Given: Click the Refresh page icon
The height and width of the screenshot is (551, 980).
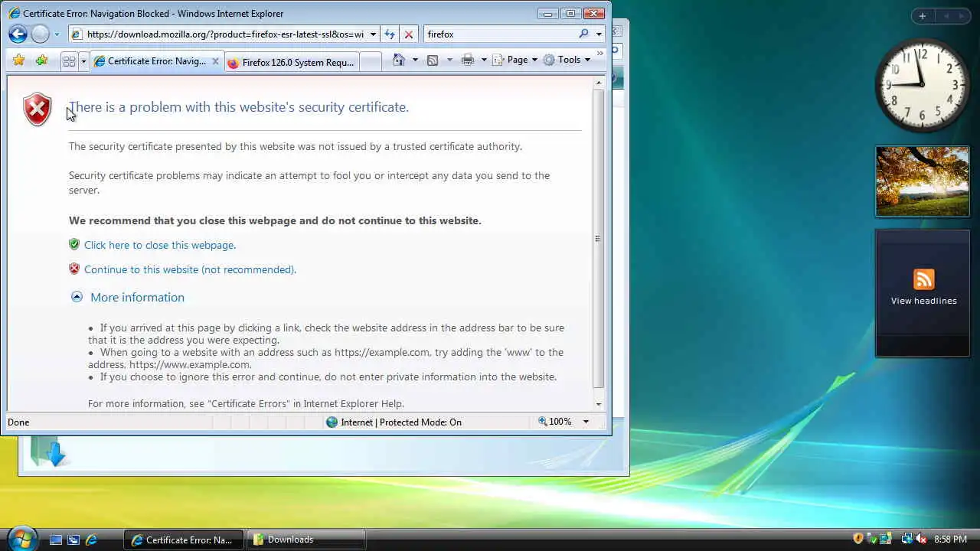Looking at the screenshot, I should click(390, 34).
